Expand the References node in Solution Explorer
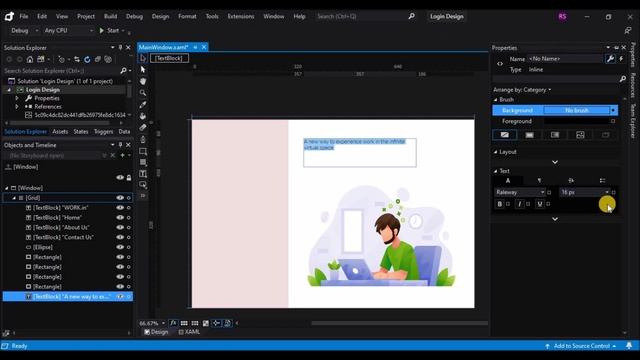Viewport: 640px width, 360px height. 17,107
